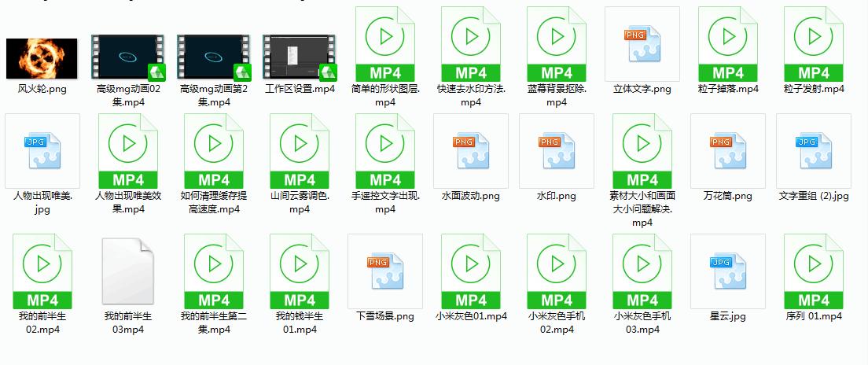Select the 文字重组 (2).jpg image icon

[814, 151]
